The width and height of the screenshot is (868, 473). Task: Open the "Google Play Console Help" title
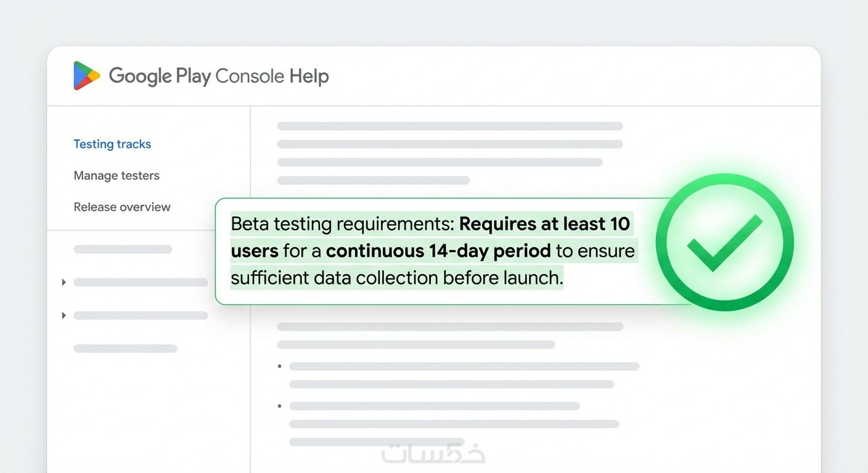coord(219,76)
